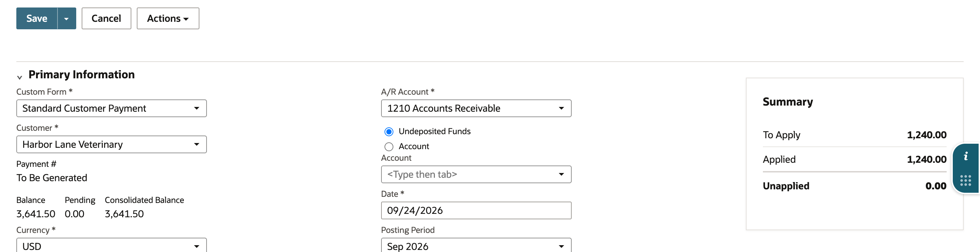Click the Balance value 3,641.50

point(36,214)
